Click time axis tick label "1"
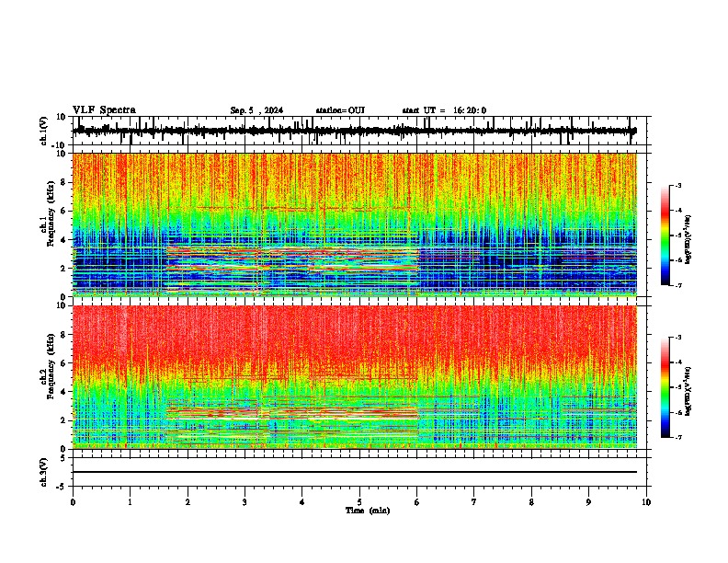The width and height of the screenshot is (728, 563). point(130,502)
